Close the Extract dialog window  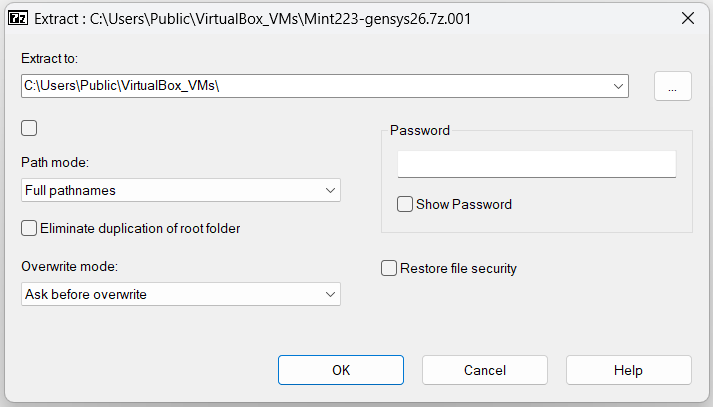pyautogui.click(x=688, y=18)
